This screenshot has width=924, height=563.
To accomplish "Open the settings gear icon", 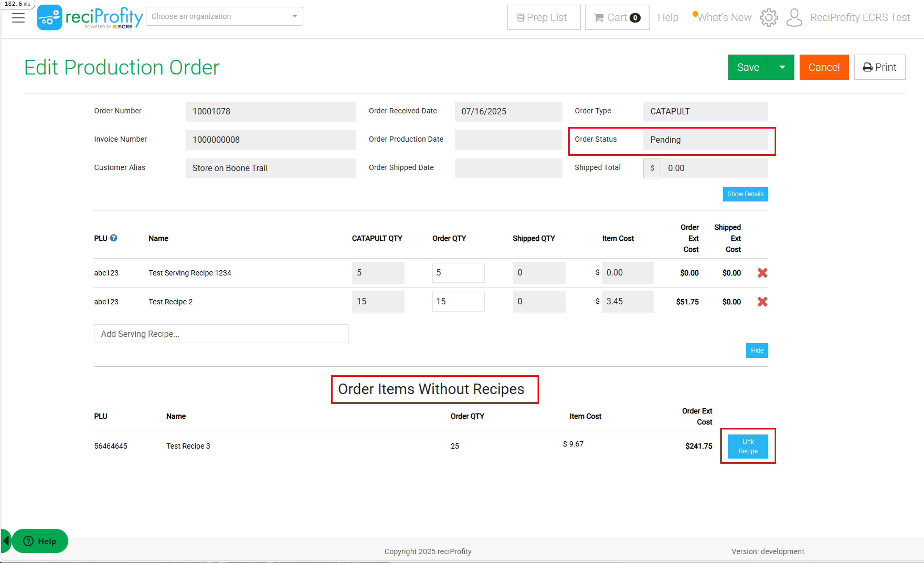I will coord(769,18).
